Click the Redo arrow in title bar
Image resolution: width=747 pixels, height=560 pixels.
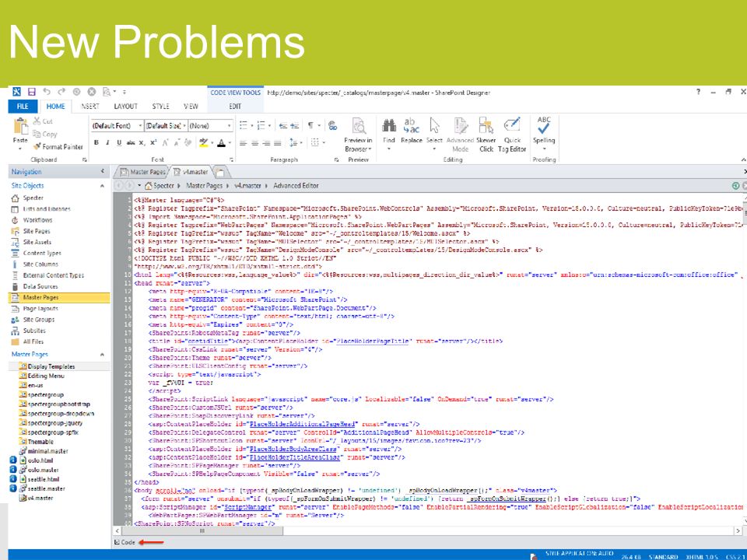(x=61, y=92)
